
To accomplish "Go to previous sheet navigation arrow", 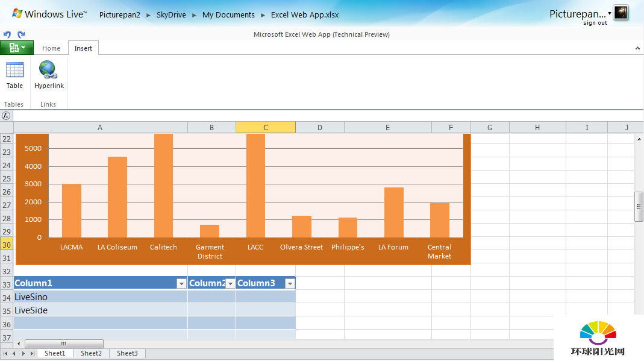I will coord(14,353).
